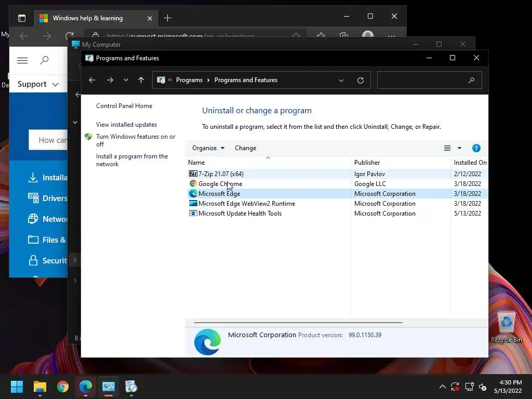Click the search icon on Microsoft support page
Viewport: 532px width, 399px height.
tap(44, 60)
